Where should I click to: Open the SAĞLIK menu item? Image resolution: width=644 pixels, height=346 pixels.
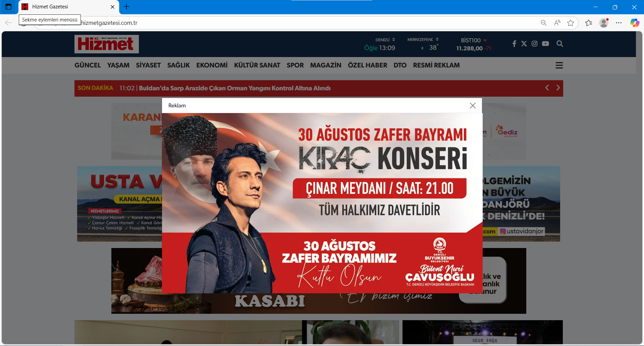tap(178, 65)
